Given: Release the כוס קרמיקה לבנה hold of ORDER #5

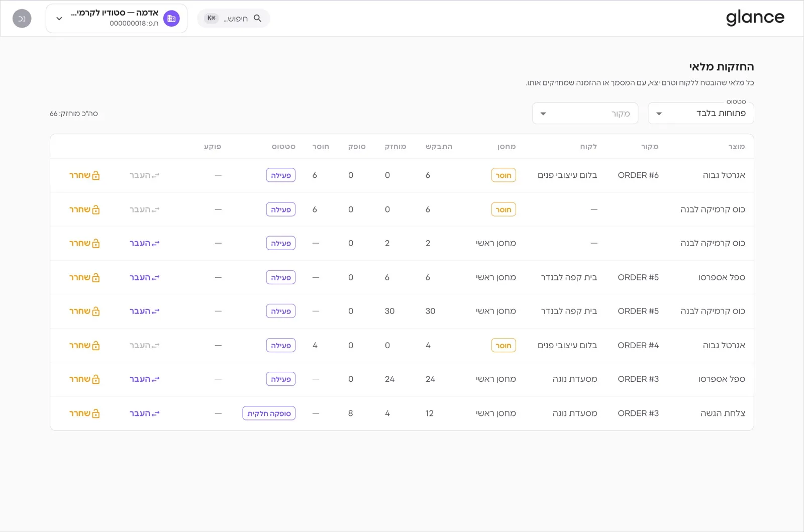Looking at the screenshot, I should coord(84,311).
